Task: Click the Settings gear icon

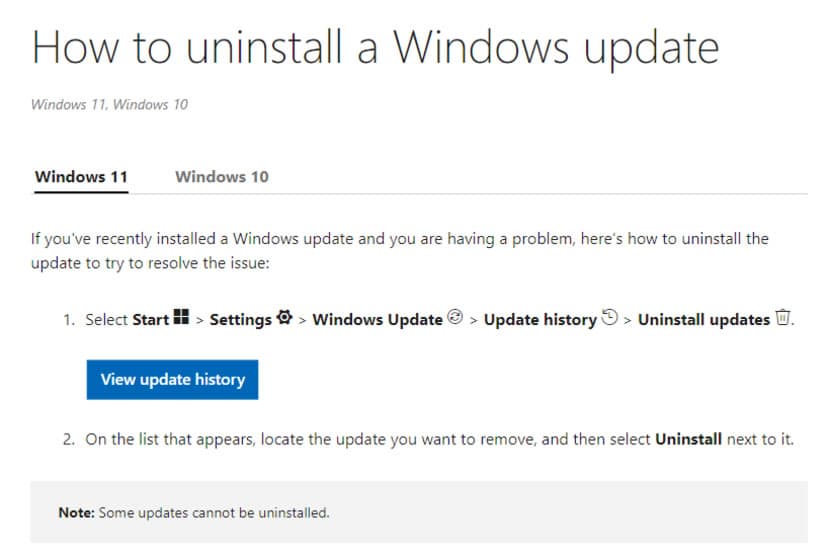Action: 284,318
